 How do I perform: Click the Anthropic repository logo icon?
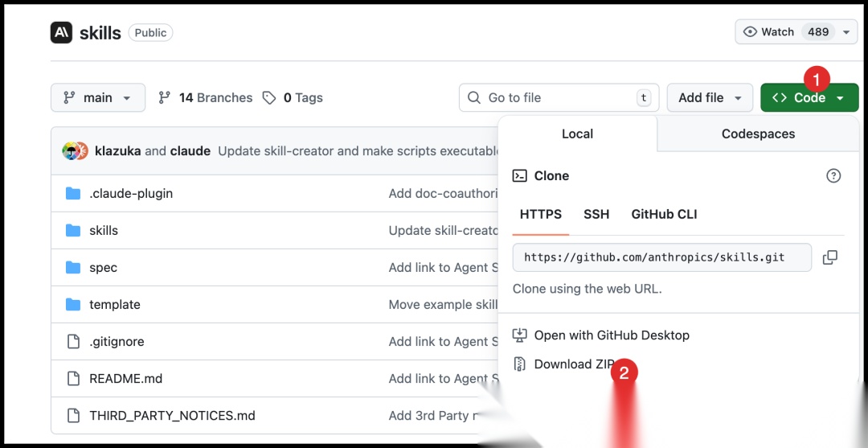click(x=61, y=32)
